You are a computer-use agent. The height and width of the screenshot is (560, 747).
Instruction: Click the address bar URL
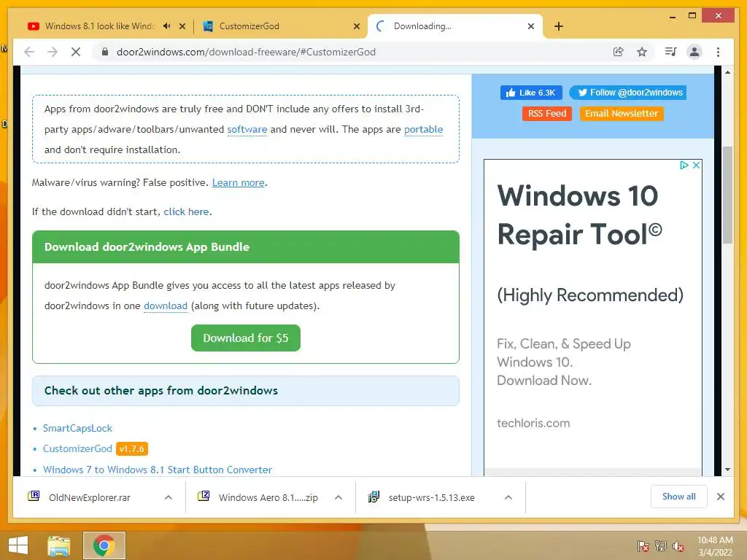coord(246,52)
